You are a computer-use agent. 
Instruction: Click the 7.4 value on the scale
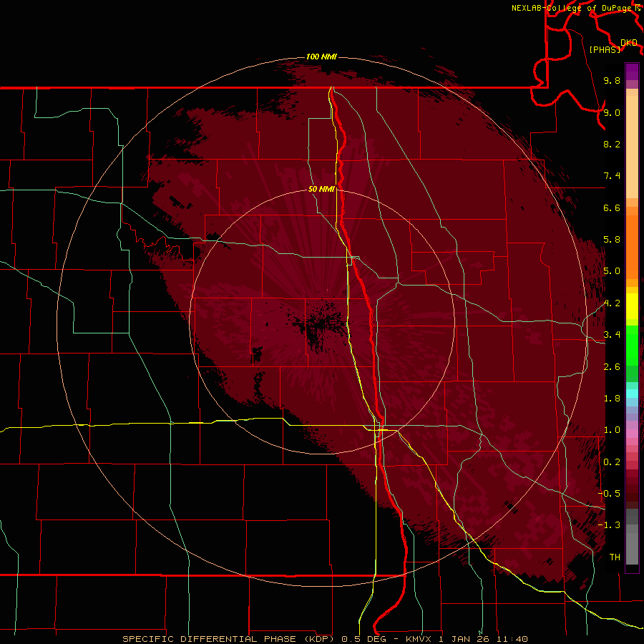point(612,176)
